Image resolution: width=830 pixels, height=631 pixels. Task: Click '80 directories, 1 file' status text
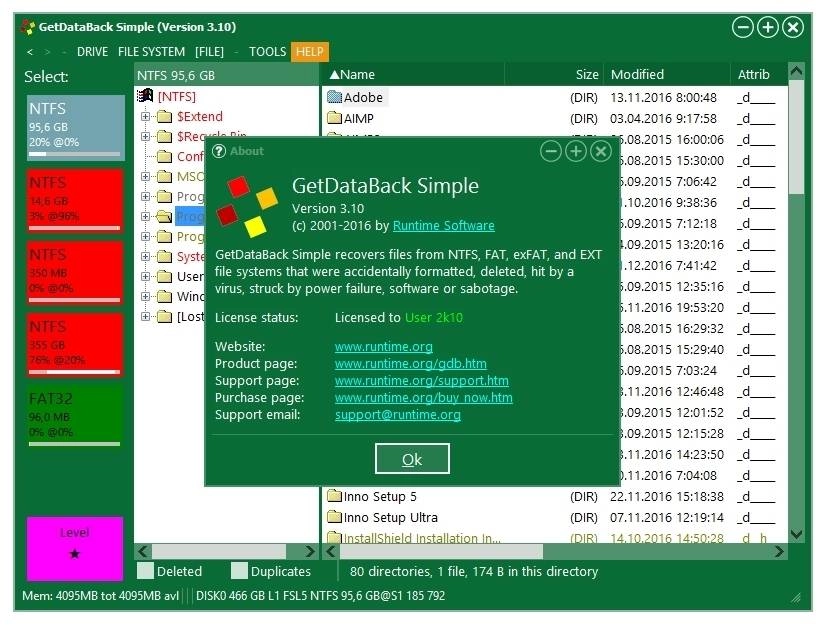coord(474,571)
